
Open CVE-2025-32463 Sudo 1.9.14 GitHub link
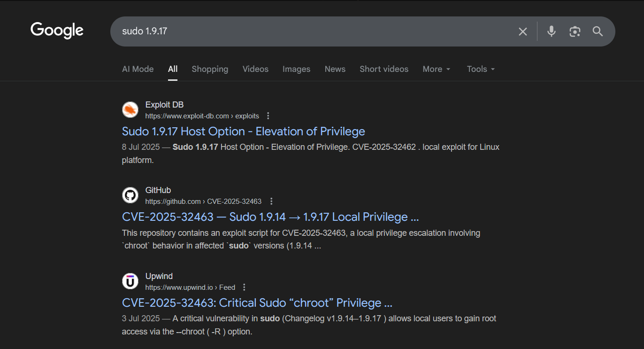[x=270, y=217]
